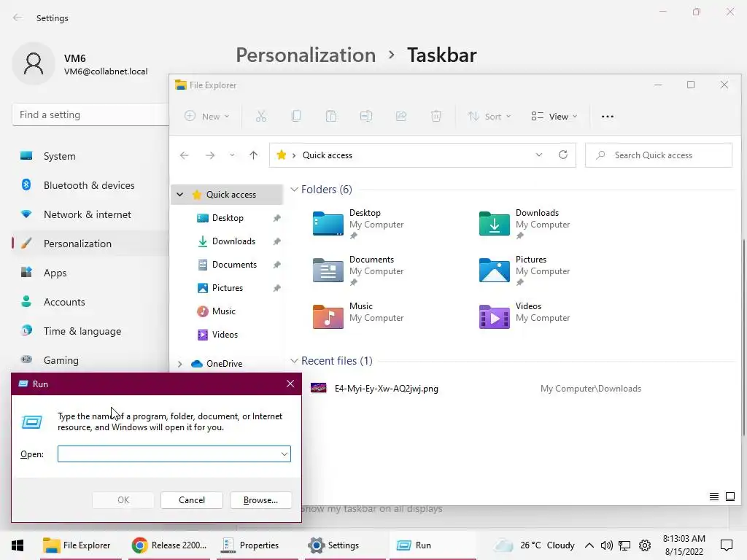Open recent locations dropdown arrow
Image resolution: width=747 pixels, height=560 pixels.
(232, 155)
